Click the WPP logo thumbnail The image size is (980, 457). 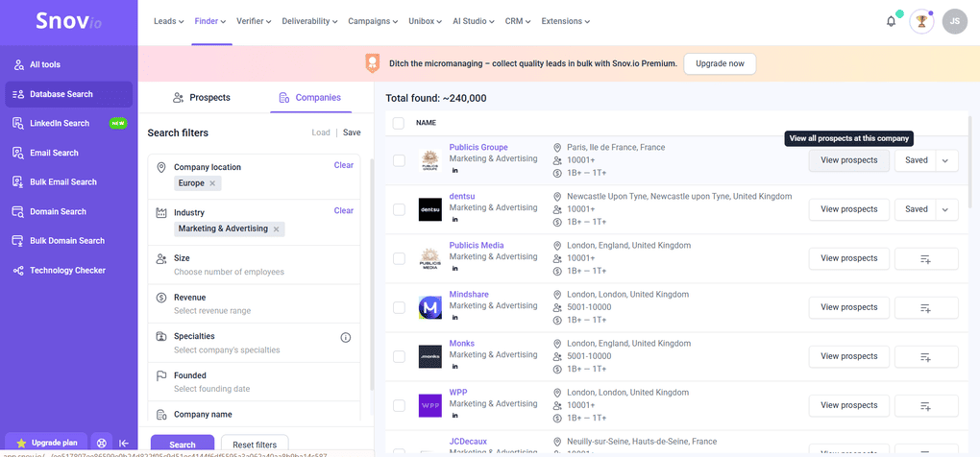430,406
